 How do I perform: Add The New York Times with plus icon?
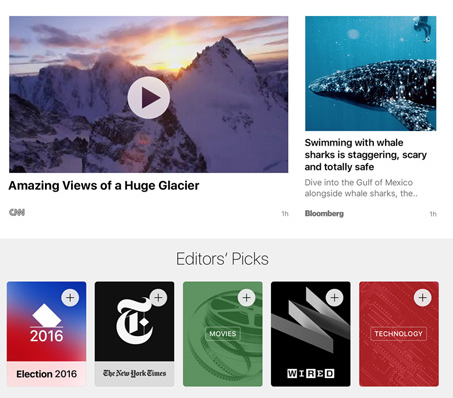158,298
